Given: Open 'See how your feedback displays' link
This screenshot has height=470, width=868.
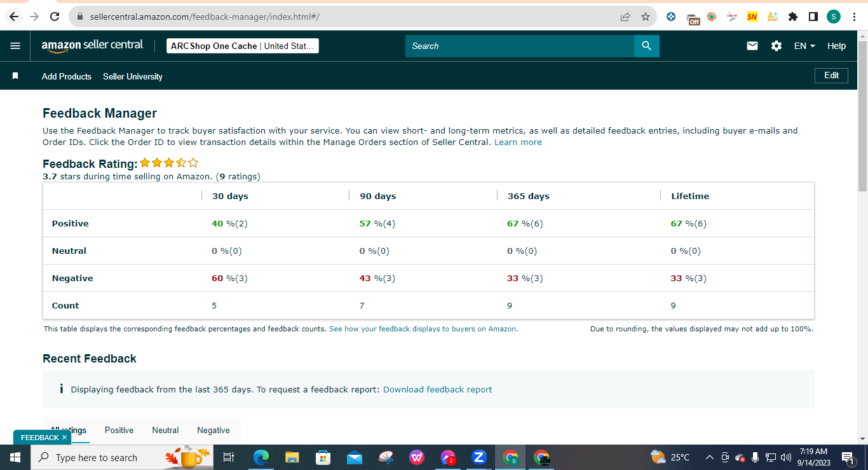Looking at the screenshot, I should [423, 329].
